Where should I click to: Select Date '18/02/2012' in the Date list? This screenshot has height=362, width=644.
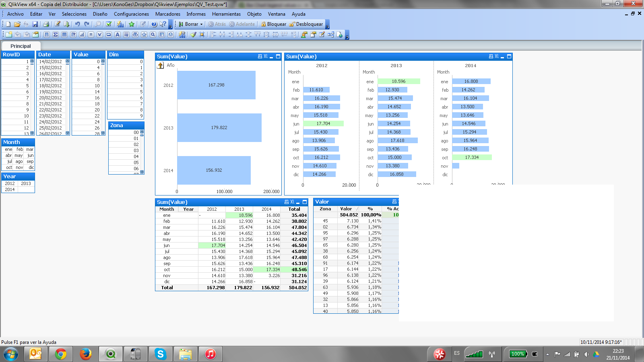51,86
